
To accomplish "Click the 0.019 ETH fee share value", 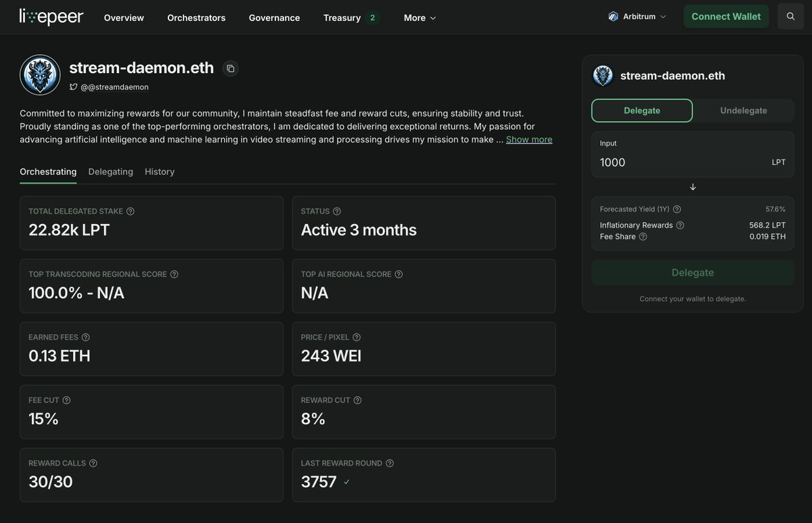I will pyautogui.click(x=767, y=237).
